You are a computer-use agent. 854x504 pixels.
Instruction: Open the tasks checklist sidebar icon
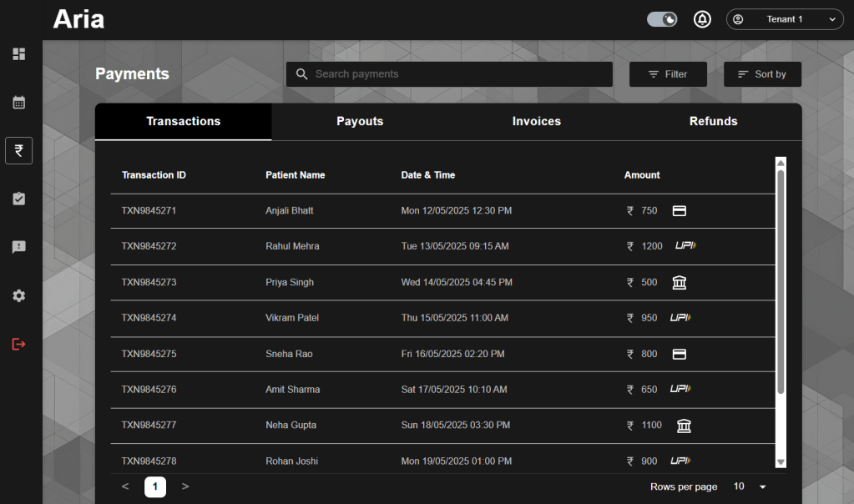(x=18, y=199)
